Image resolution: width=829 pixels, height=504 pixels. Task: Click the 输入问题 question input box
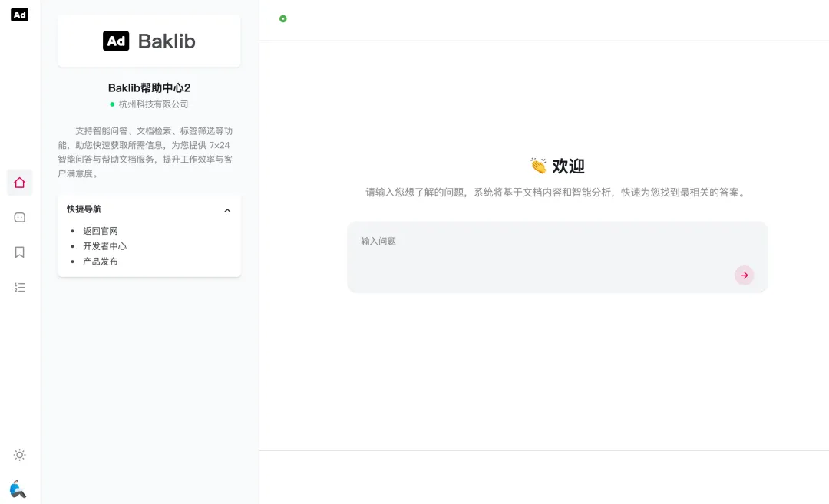(557, 257)
